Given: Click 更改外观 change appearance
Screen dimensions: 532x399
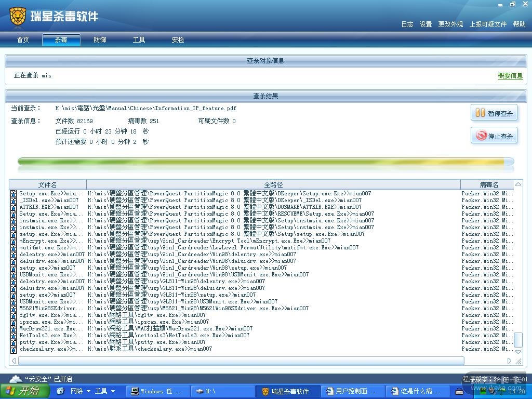Looking at the screenshot, I should pyautogui.click(x=450, y=24).
